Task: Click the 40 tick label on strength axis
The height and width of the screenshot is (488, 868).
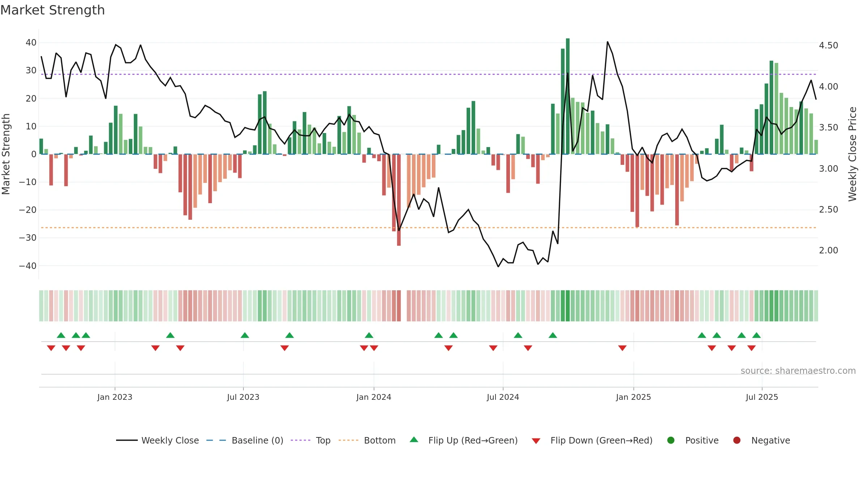Action: (31, 43)
